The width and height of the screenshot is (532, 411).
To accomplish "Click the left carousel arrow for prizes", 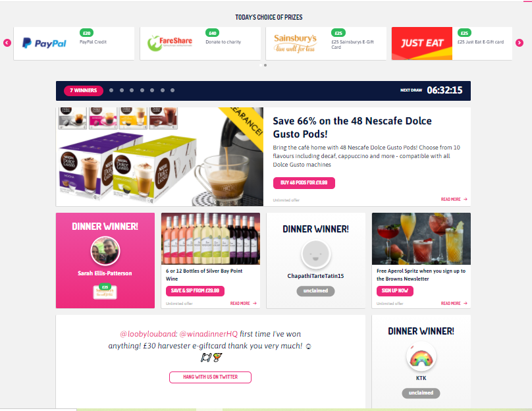I will (x=7, y=43).
